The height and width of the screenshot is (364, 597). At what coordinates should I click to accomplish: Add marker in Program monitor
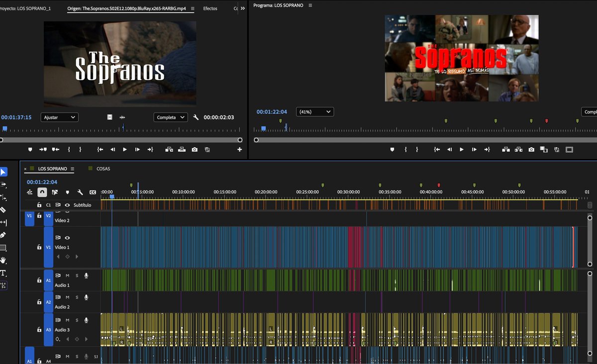tap(392, 149)
